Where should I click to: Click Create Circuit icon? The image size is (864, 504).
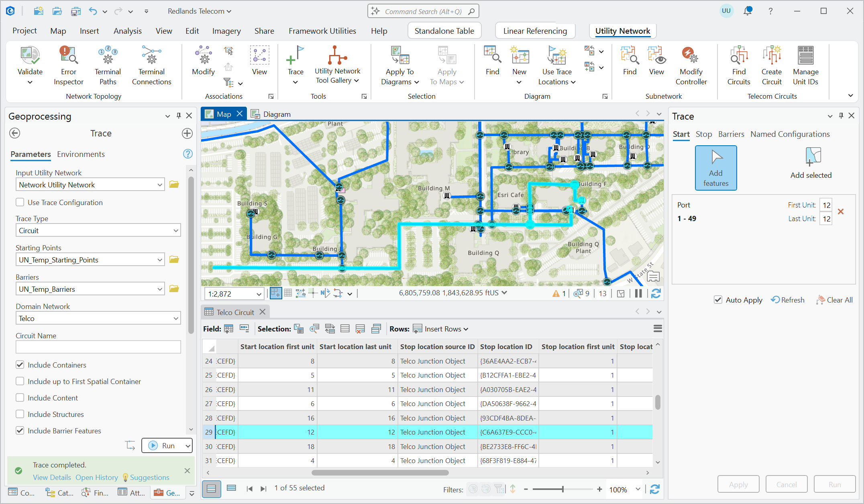click(x=772, y=55)
